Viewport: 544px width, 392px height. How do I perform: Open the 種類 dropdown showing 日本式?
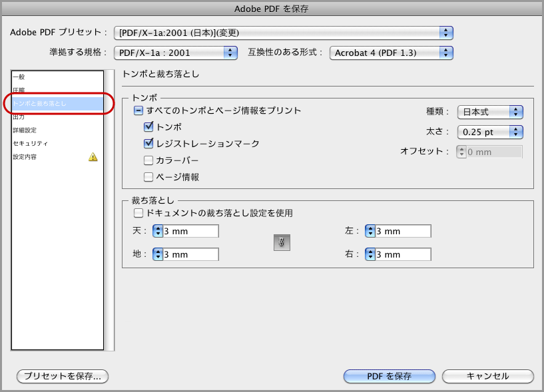[490, 112]
